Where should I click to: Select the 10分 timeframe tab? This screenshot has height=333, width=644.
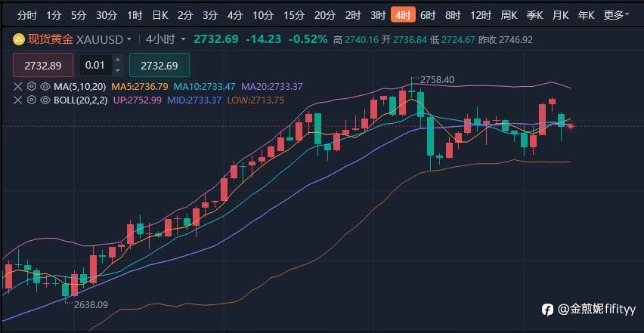click(263, 16)
